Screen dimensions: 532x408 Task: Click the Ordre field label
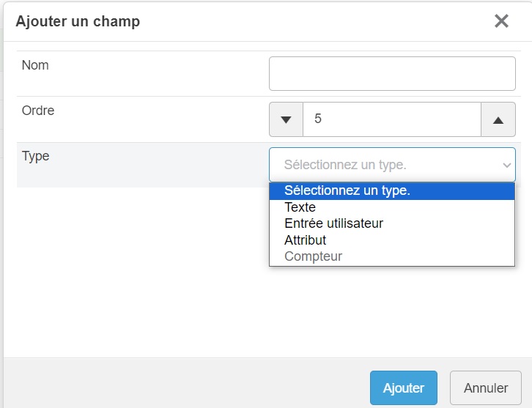38,111
